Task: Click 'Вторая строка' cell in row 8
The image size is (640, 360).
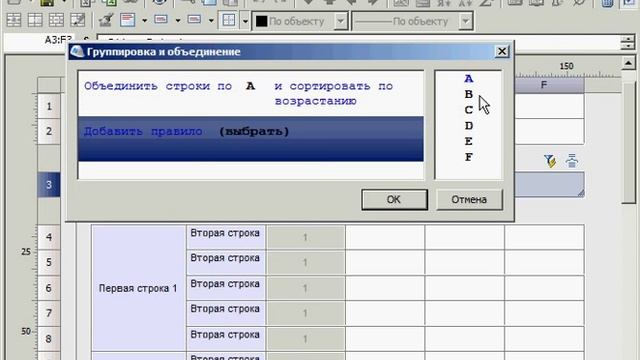Action: point(225,339)
